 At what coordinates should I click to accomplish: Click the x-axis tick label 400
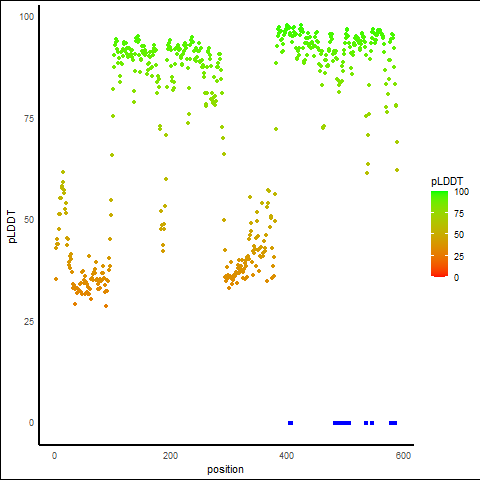[x=286, y=456]
